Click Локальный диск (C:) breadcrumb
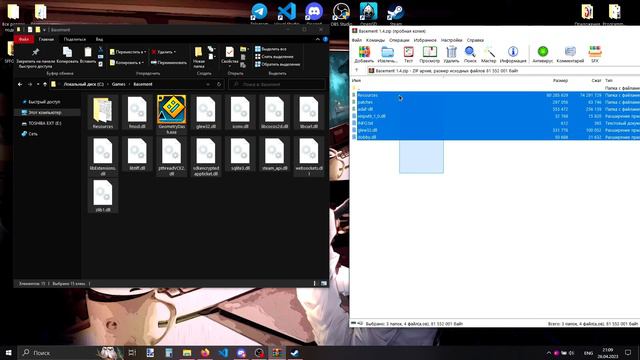 tap(84, 84)
